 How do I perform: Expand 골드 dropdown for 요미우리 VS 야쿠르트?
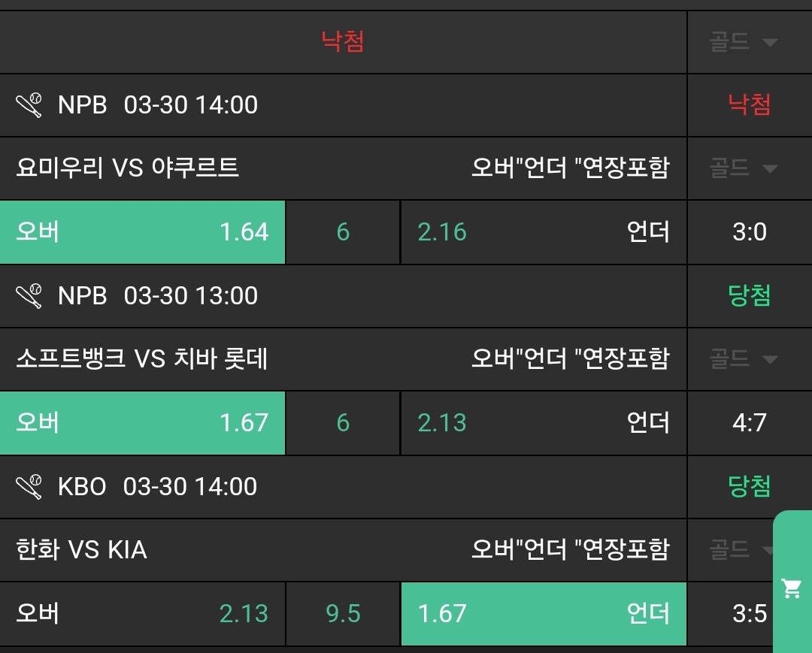pyautogui.click(x=743, y=168)
